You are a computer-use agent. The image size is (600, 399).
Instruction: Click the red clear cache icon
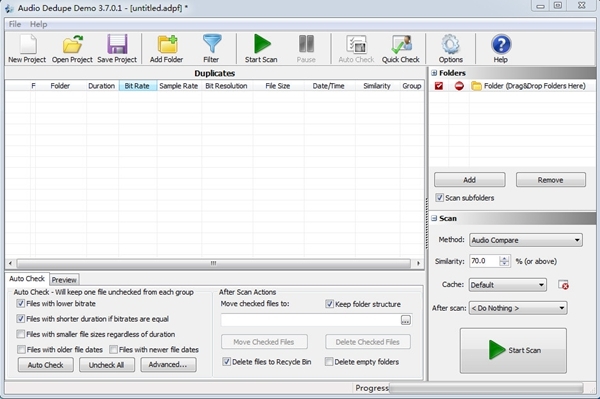(563, 285)
